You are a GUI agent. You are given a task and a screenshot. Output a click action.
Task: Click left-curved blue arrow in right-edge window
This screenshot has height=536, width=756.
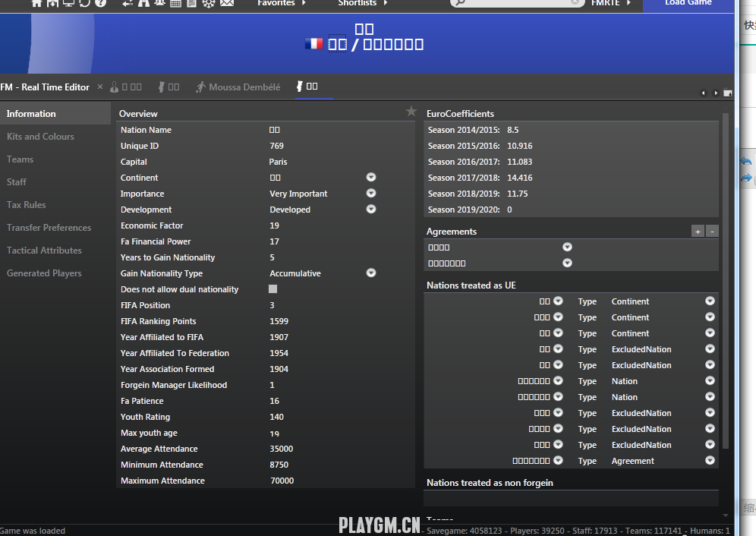click(x=746, y=161)
